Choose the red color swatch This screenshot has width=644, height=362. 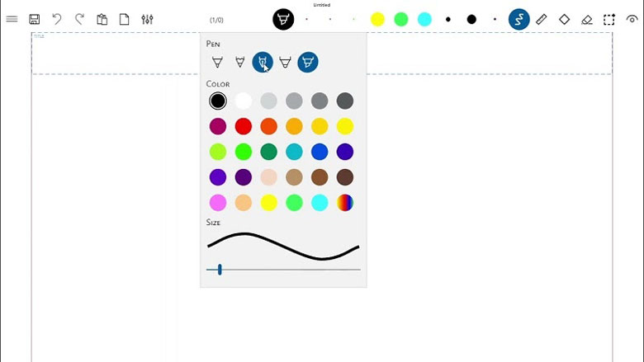pyautogui.click(x=243, y=126)
